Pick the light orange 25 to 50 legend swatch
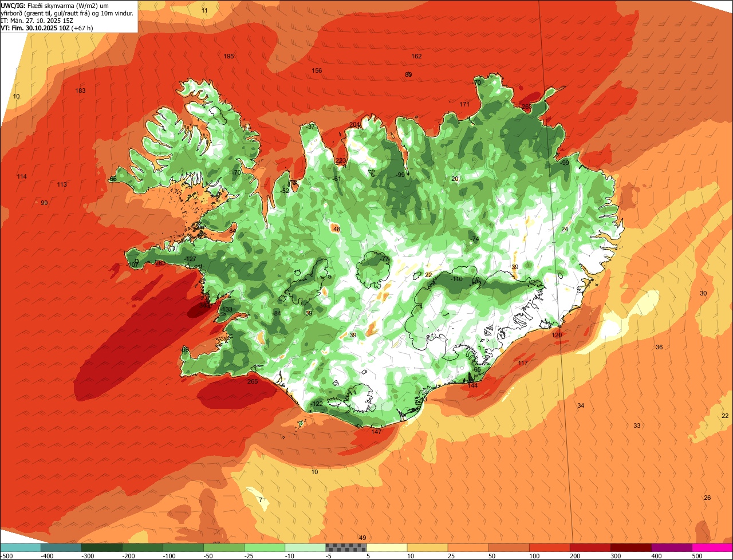The image size is (733, 560). point(468,548)
